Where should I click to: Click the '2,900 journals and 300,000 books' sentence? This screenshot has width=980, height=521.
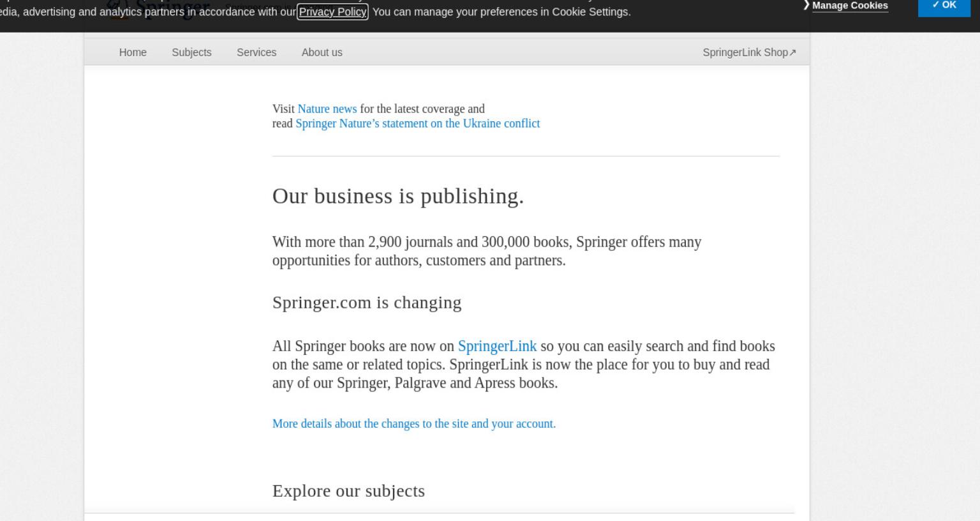(487, 251)
